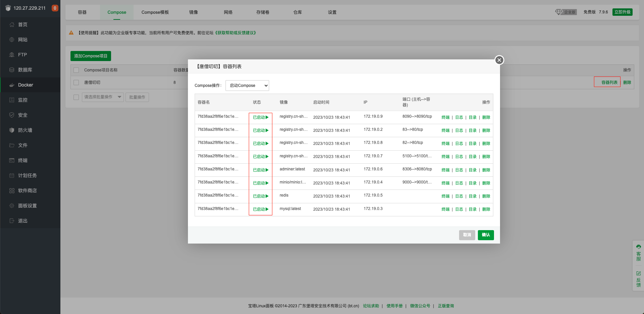The height and width of the screenshot is (314, 644).
Task: Close the container list dialog
Action: (499, 60)
